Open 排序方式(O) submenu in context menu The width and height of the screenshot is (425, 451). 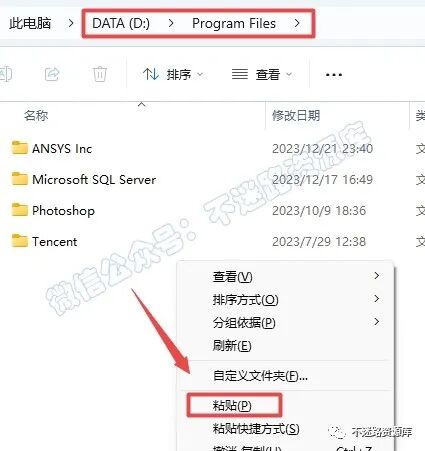[246, 300]
